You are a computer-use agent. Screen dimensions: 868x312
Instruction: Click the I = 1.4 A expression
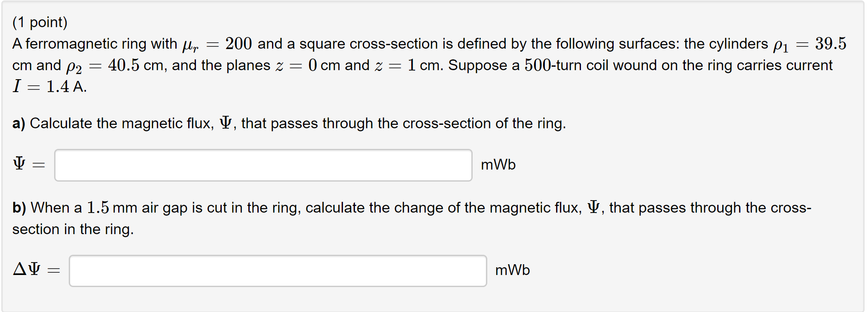(49, 86)
